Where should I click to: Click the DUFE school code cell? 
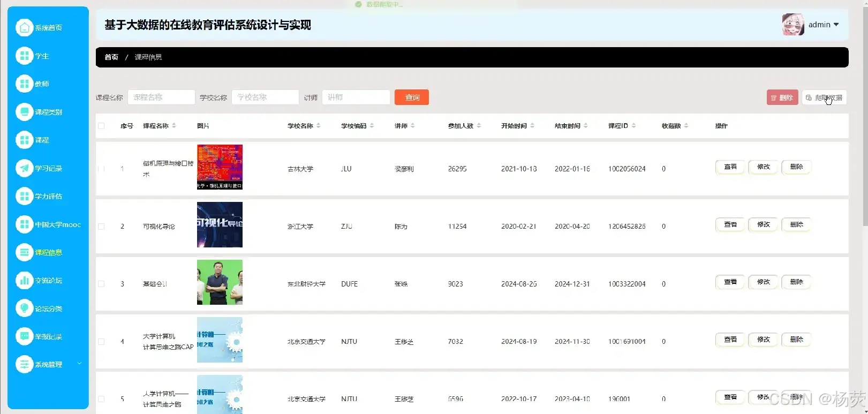point(349,284)
